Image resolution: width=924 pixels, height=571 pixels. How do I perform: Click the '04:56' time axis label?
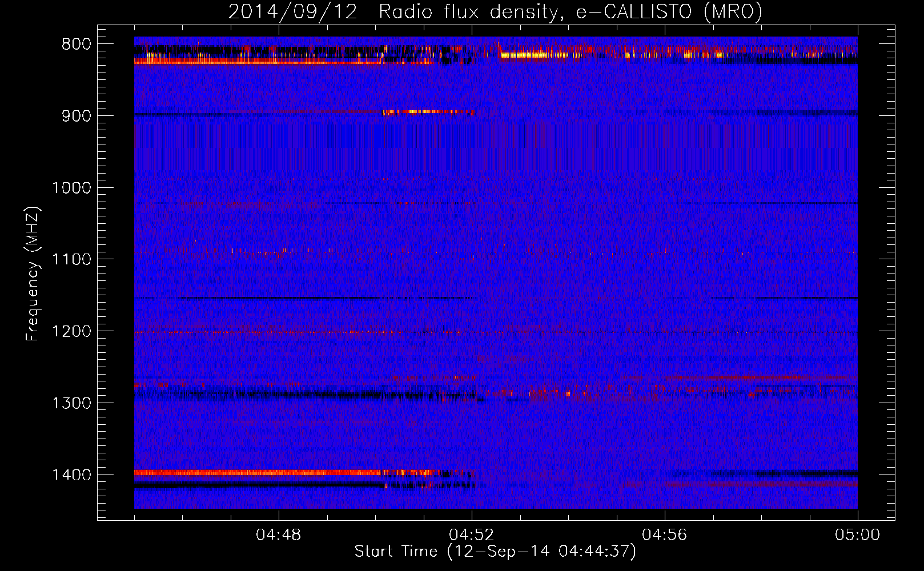point(665,535)
